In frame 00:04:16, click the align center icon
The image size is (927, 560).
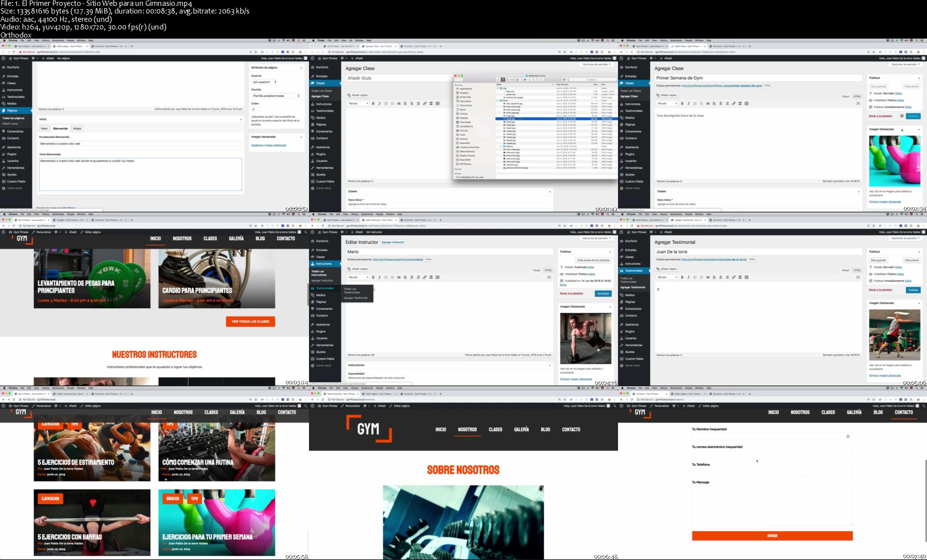tap(411, 277)
